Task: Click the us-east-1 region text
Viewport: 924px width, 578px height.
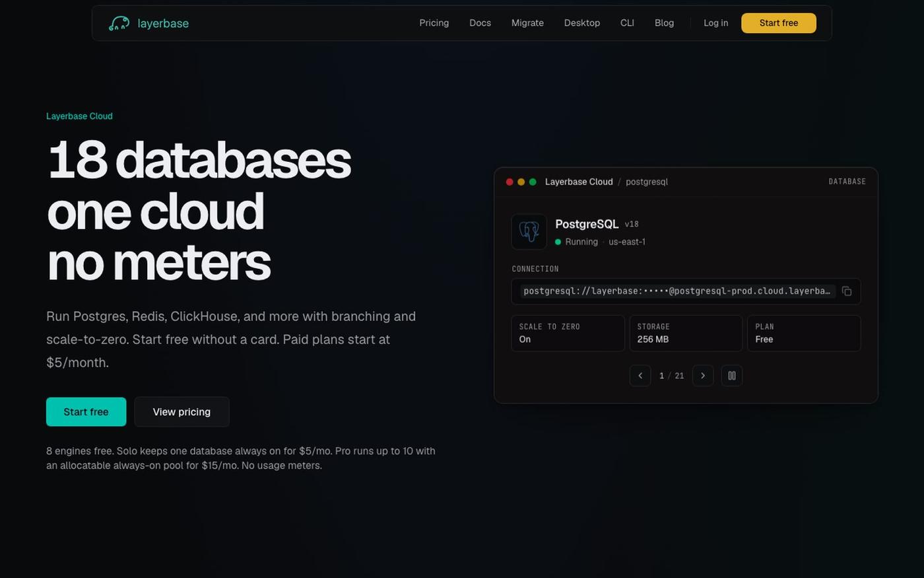Action: pyautogui.click(x=627, y=242)
